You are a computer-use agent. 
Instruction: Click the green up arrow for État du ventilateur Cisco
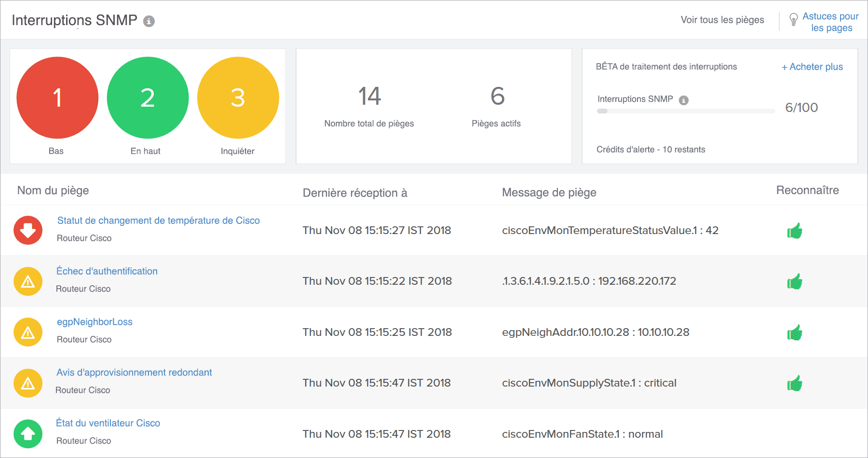[x=27, y=433]
